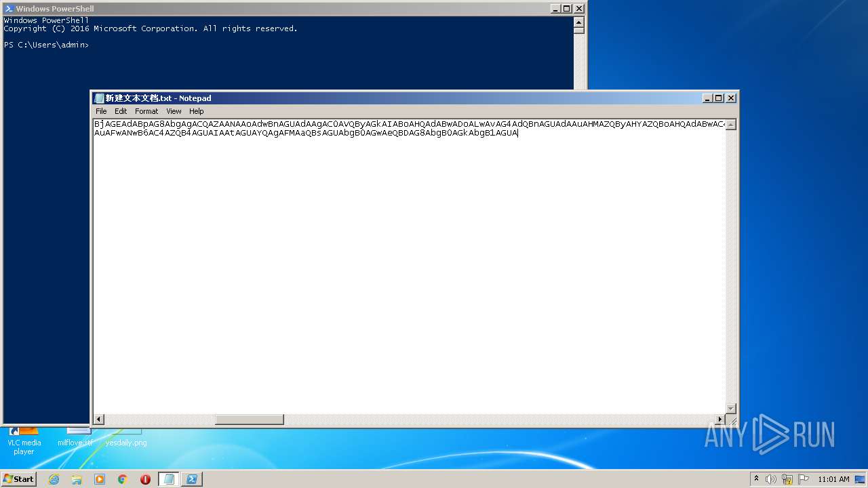Open the network tray icon

click(787, 479)
